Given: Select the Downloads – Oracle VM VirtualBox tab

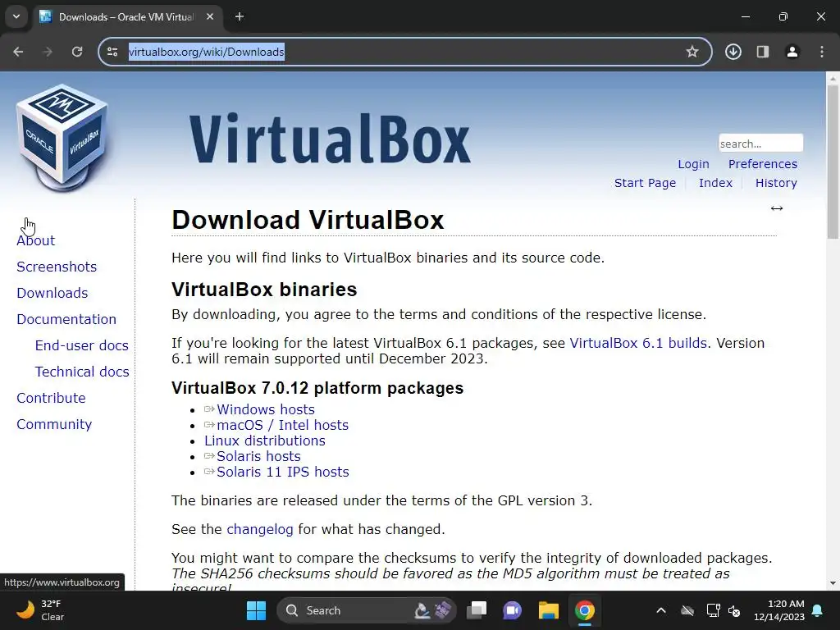Looking at the screenshot, I should 127,16.
